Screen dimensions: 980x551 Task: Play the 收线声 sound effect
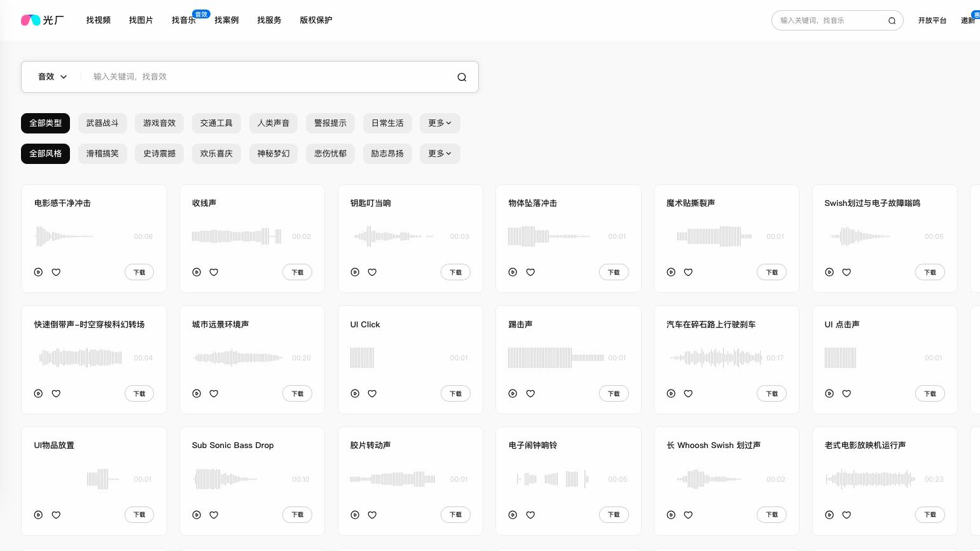click(x=197, y=272)
